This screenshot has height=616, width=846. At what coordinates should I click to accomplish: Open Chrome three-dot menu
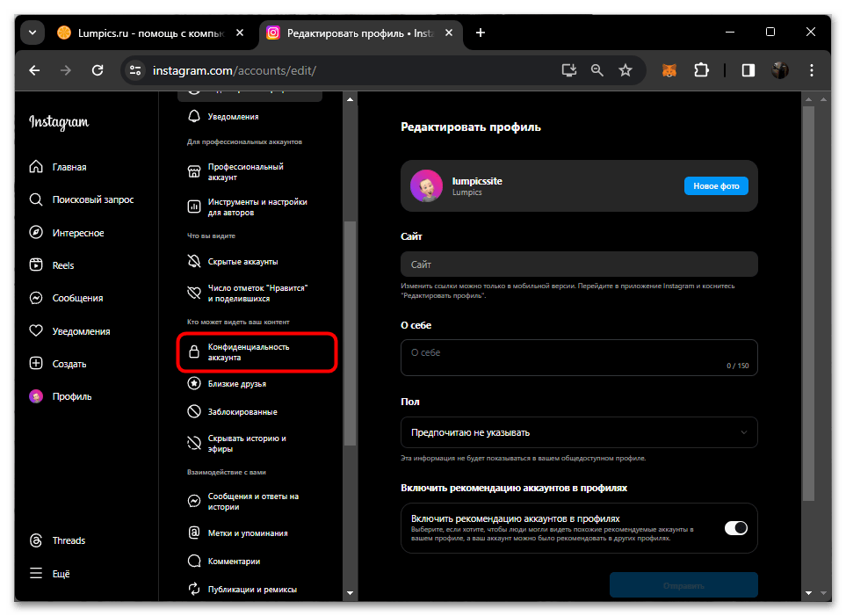[x=811, y=70]
